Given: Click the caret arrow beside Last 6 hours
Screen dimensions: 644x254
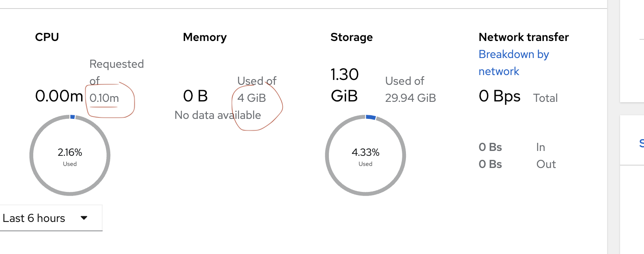Looking at the screenshot, I should 84,218.
